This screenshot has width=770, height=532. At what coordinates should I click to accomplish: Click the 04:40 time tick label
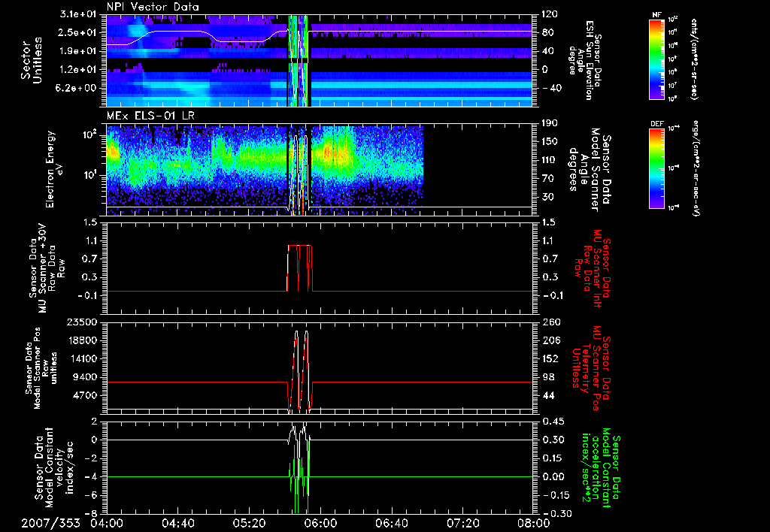pos(177,523)
